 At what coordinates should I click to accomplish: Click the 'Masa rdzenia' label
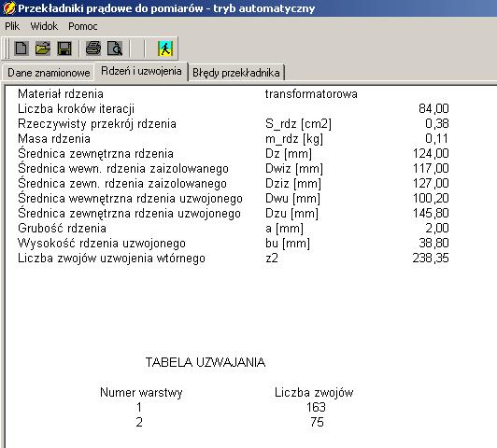point(54,139)
